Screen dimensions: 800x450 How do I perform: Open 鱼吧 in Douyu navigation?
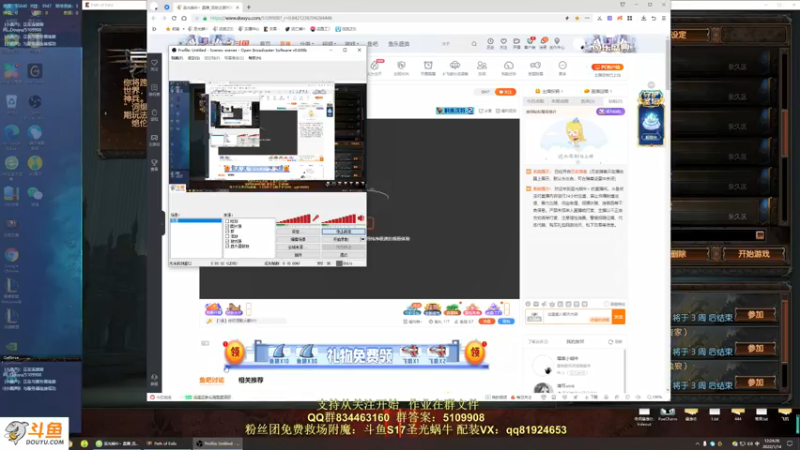point(372,44)
